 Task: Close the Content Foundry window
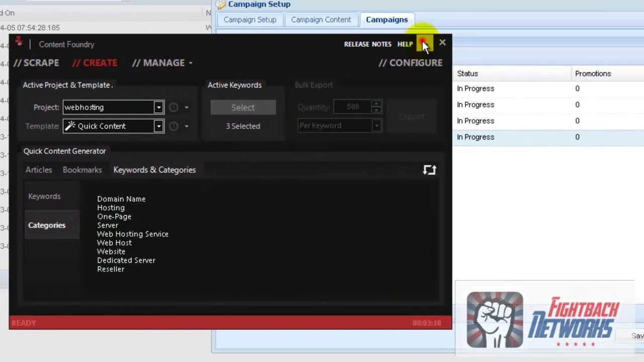pyautogui.click(x=442, y=43)
